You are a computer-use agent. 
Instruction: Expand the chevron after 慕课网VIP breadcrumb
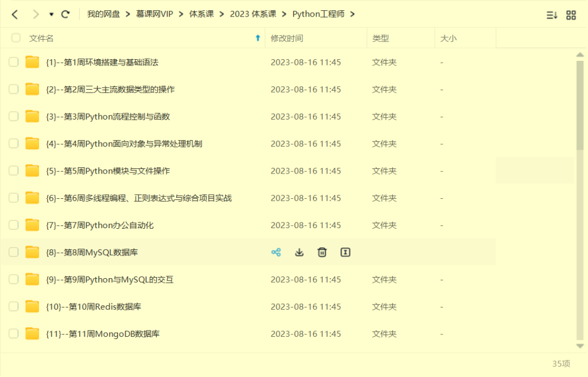pyautogui.click(x=181, y=14)
